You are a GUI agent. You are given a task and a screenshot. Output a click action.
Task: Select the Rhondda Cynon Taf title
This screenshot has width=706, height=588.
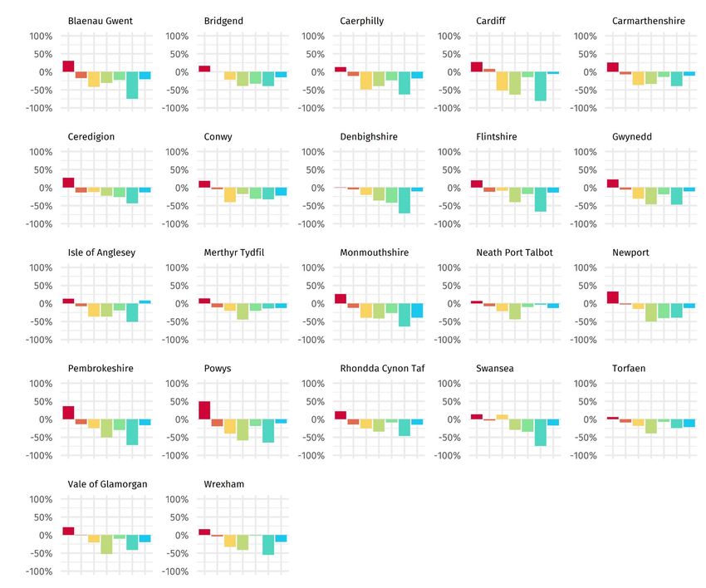(382, 369)
